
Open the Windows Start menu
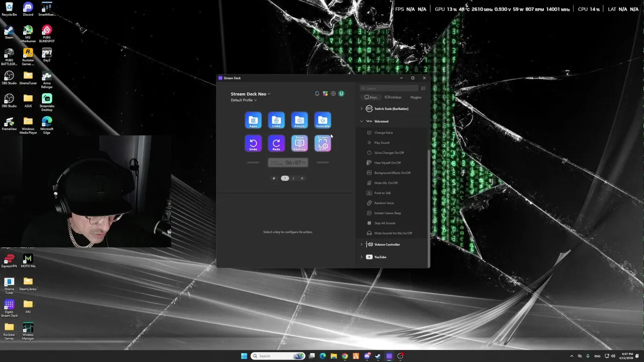(x=244, y=356)
